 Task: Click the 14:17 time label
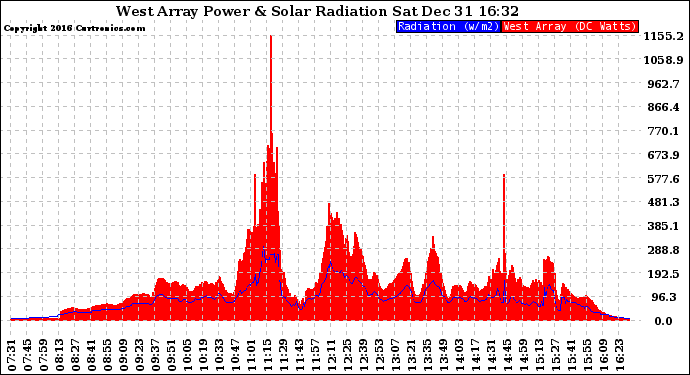pyautogui.click(x=476, y=355)
